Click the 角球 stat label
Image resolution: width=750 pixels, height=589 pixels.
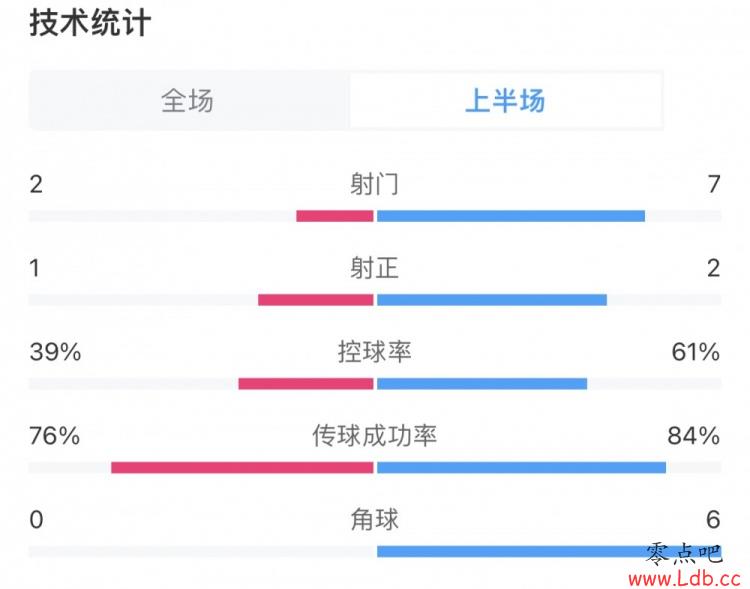(x=375, y=520)
